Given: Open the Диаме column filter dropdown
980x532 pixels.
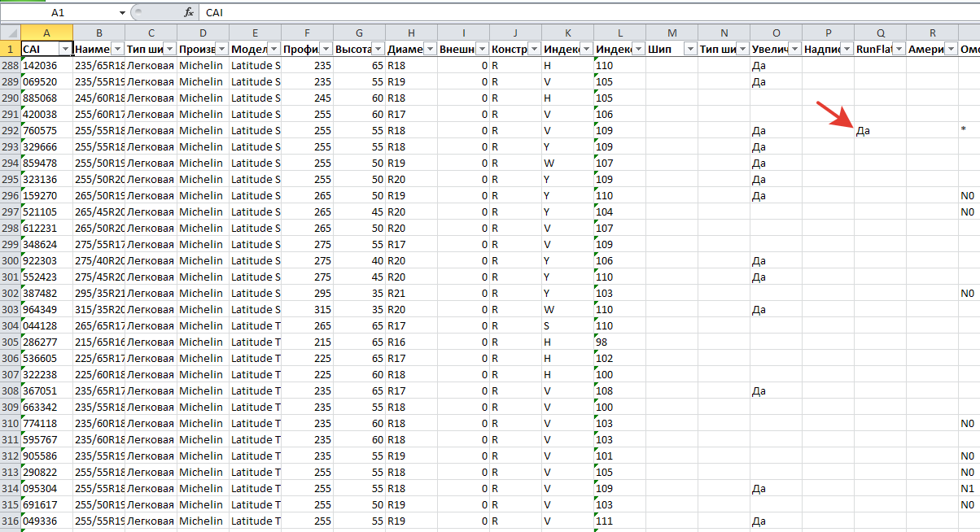Looking at the screenshot, I should 429,49.
